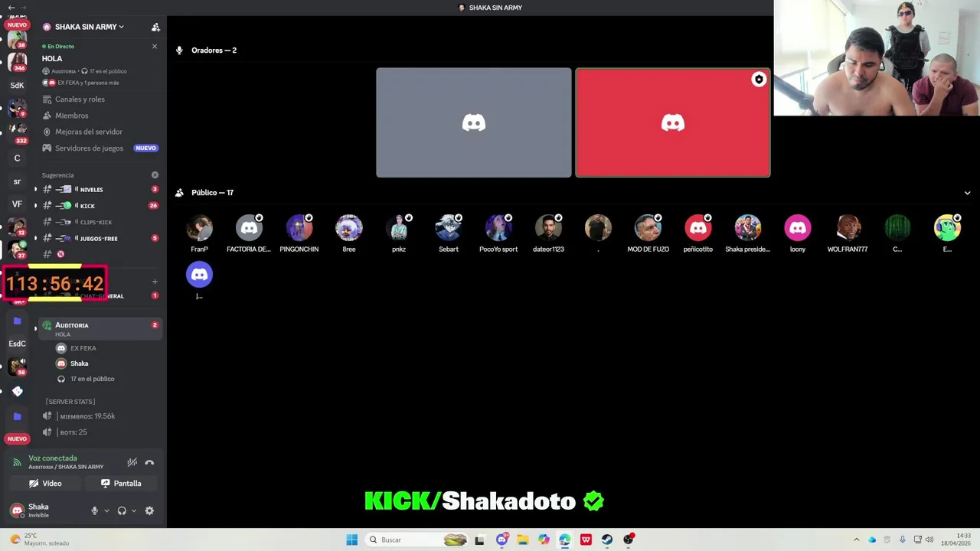
Task: Collapse the Público section chevron
Action: (967, 193)
